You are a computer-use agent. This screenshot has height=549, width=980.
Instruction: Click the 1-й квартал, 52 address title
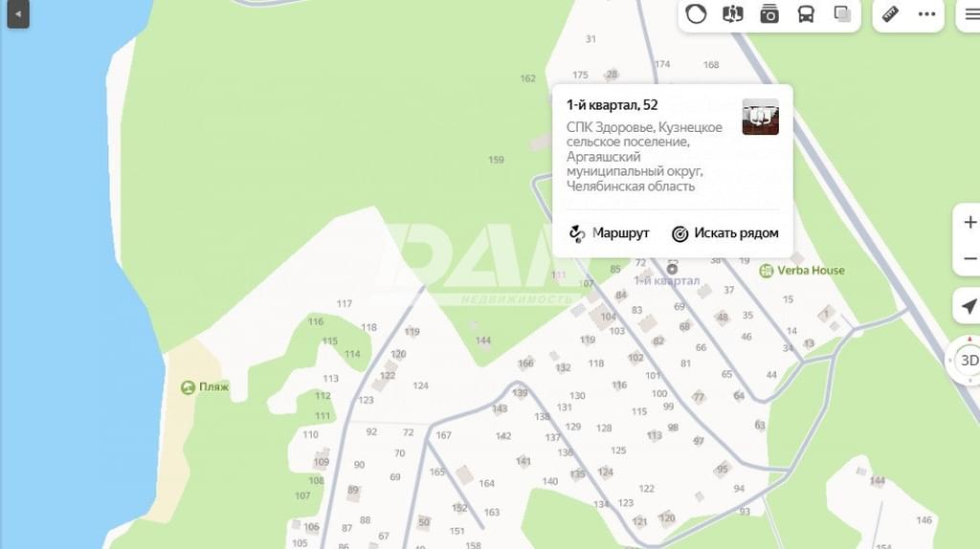(x=612, y=105)
